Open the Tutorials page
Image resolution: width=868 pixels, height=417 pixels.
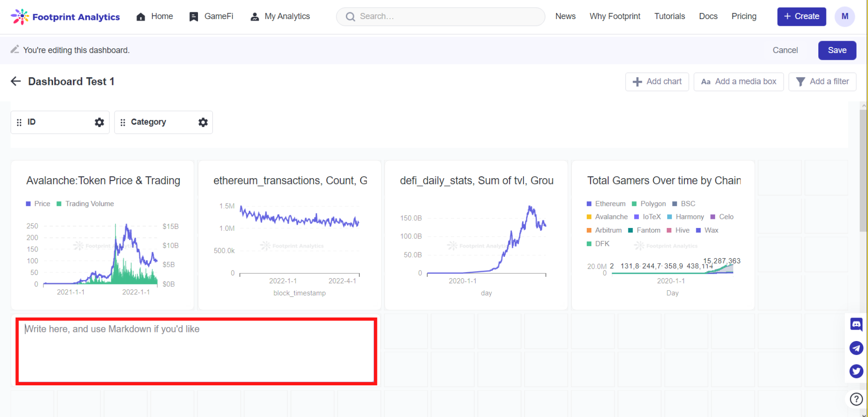(x=670, y=16)
